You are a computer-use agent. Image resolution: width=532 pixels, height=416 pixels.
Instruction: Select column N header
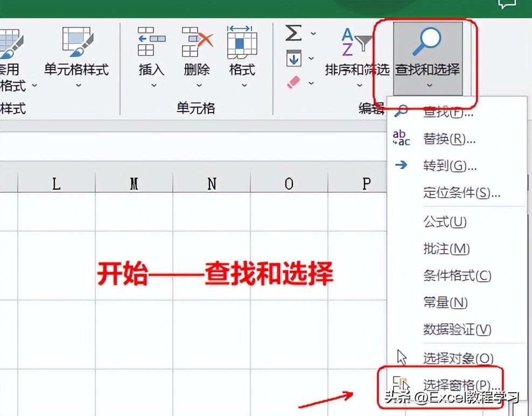[x=212, y=184]
